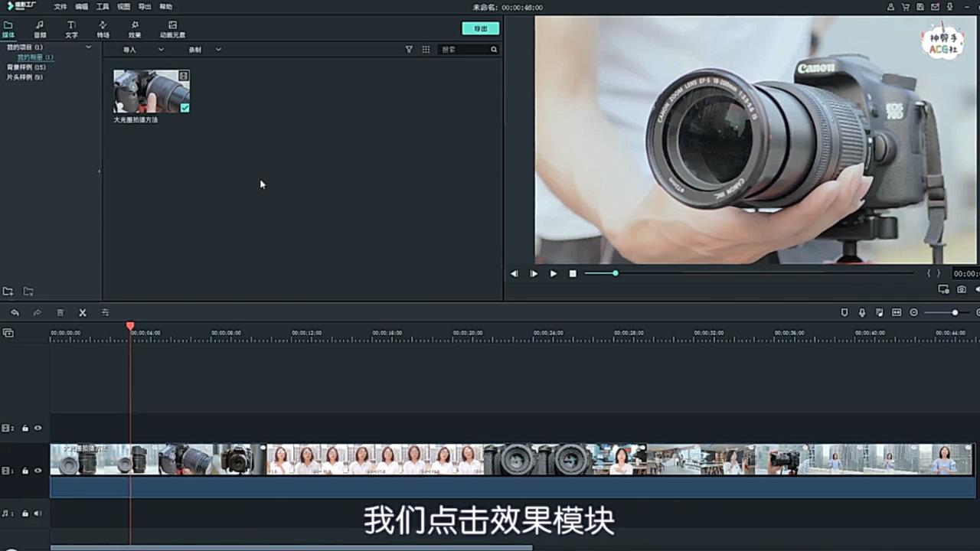Click the mail message icon in title bar
The image size is (980, 551).
935,7
